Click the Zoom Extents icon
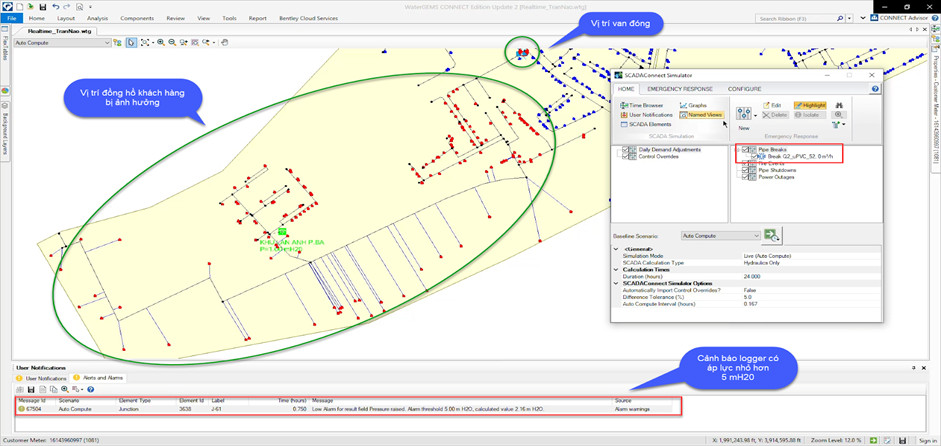The width and height of the screenshot is (941, 446). point(145,43)
